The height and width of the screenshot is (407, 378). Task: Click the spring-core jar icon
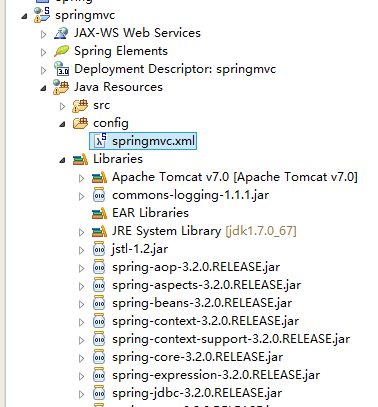99,357
